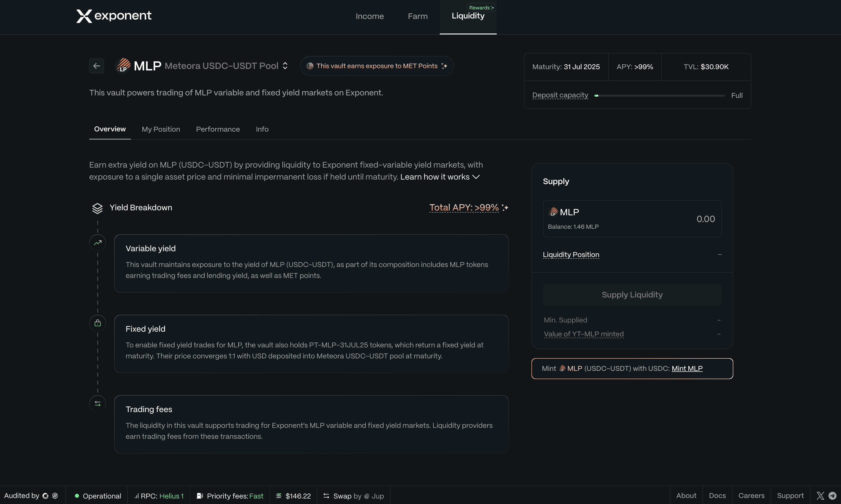This screenshot has width=841, height=504.
Task: Click the MLP amount input field
Action: (x=706, y=219)
